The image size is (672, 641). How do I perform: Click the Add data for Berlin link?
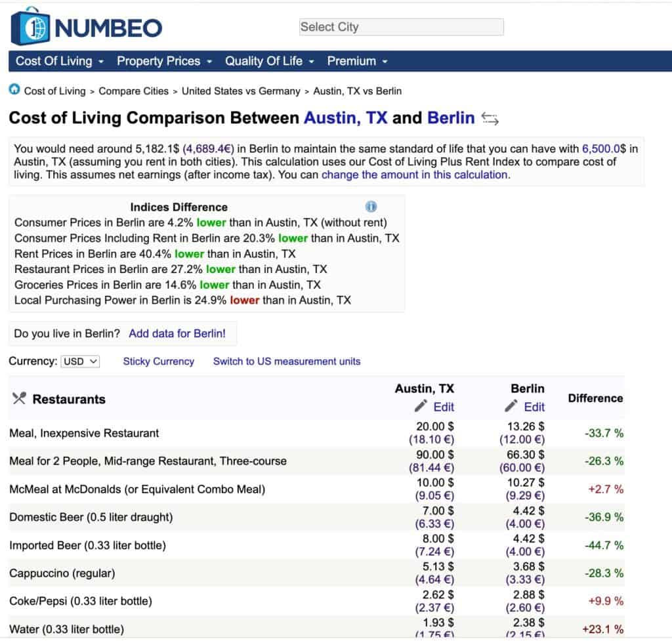(177, 333)
